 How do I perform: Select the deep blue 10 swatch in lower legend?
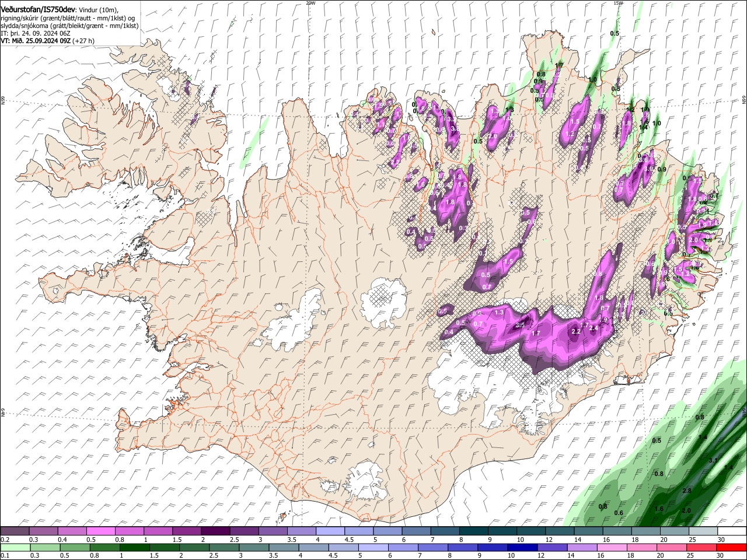[522, 547]
